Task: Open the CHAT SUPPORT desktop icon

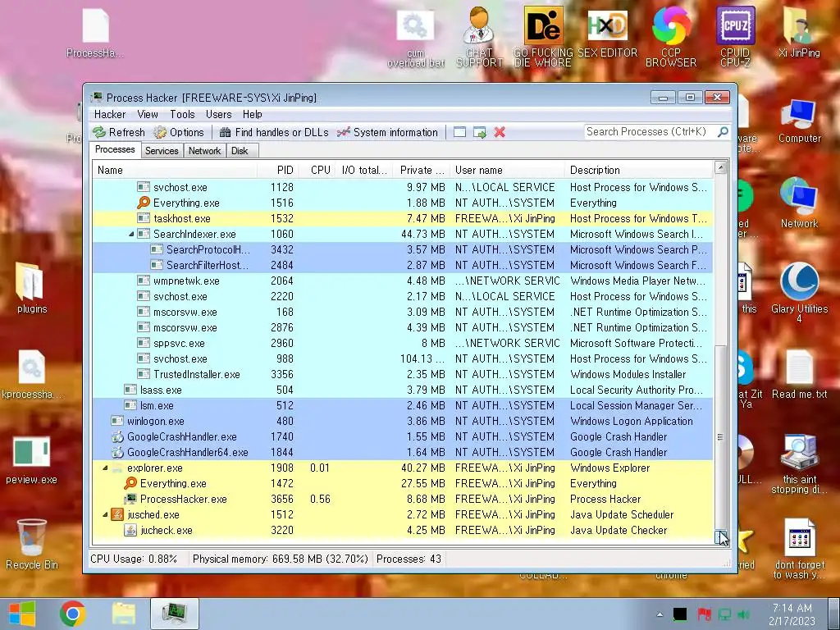Action: (479, 36)
